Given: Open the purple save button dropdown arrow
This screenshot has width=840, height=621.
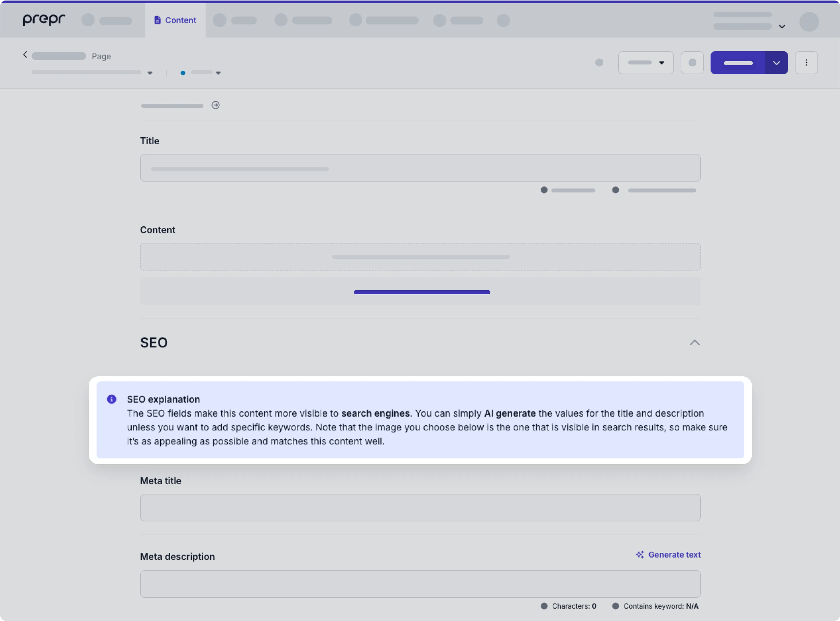Looking at the screenshot, I should tap(777, 63).
